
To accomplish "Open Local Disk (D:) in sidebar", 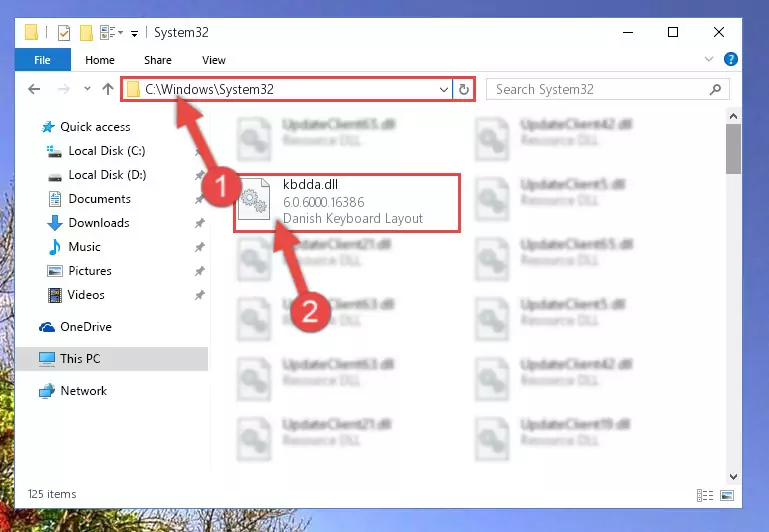I will click(107, 175).
